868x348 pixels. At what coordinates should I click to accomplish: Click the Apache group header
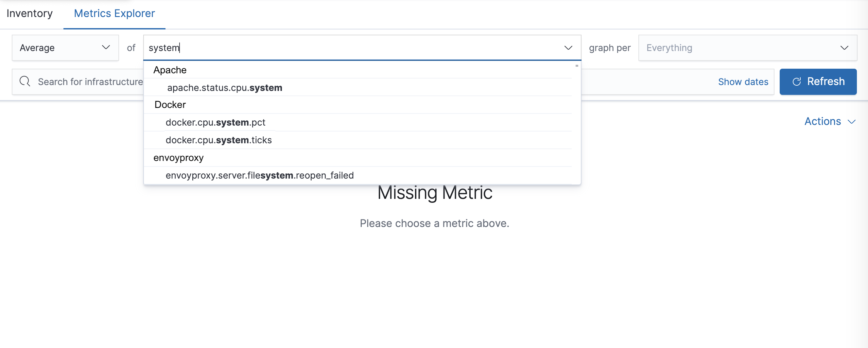[x=170, y=70]
